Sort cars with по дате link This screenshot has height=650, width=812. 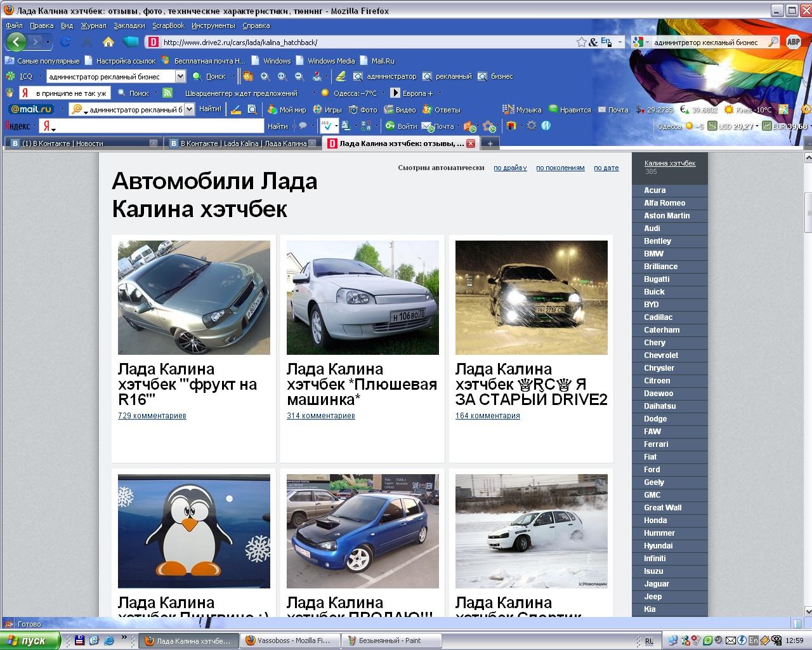pyautogui.click(x=606, y=168)
